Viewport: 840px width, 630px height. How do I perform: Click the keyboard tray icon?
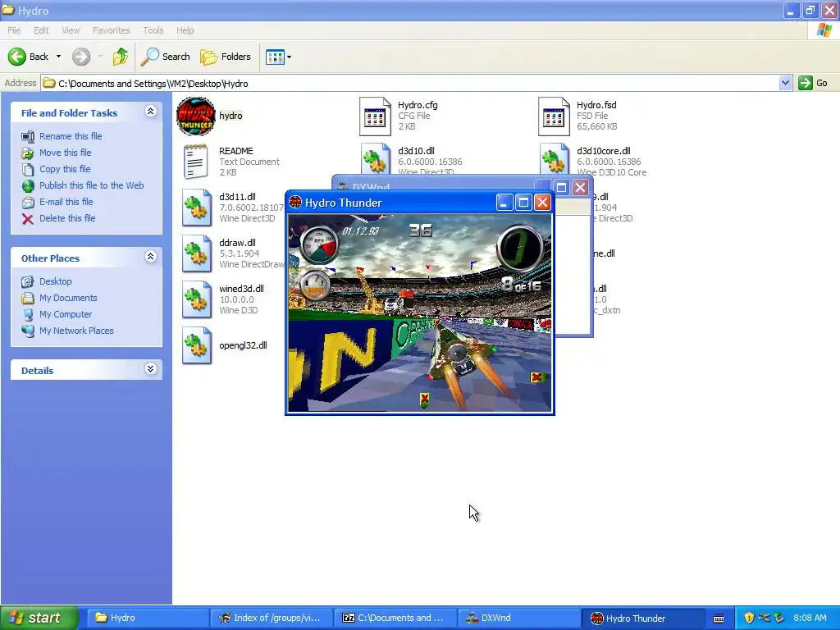coord(719,619)
